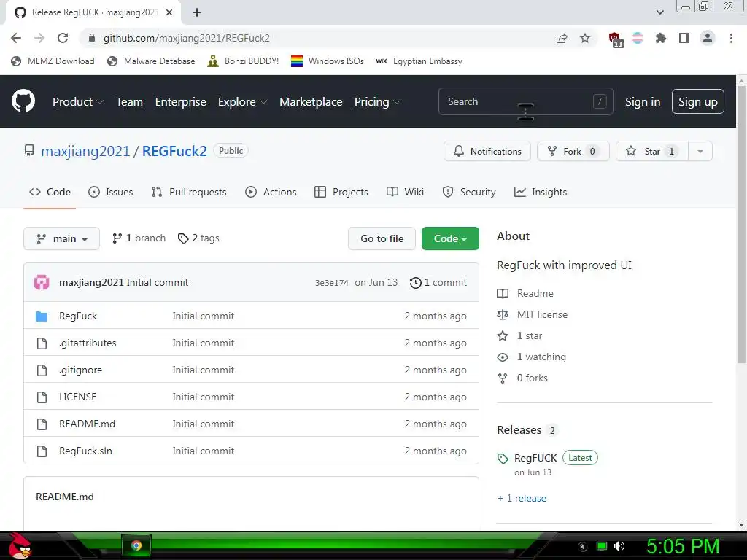The height and width of the screenshot is (560, 747).
Task: Click the commit history clock icon
Action: (x=415, y=282)
